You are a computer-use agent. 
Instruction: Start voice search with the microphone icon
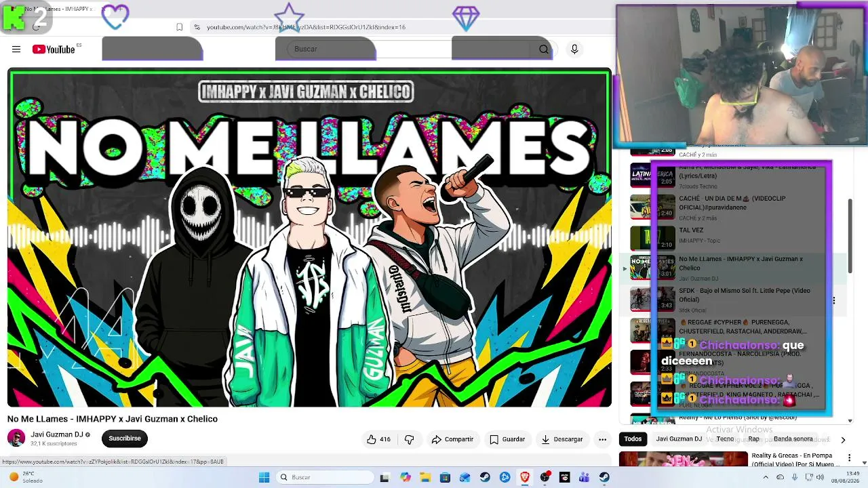[x=574, y=49]
